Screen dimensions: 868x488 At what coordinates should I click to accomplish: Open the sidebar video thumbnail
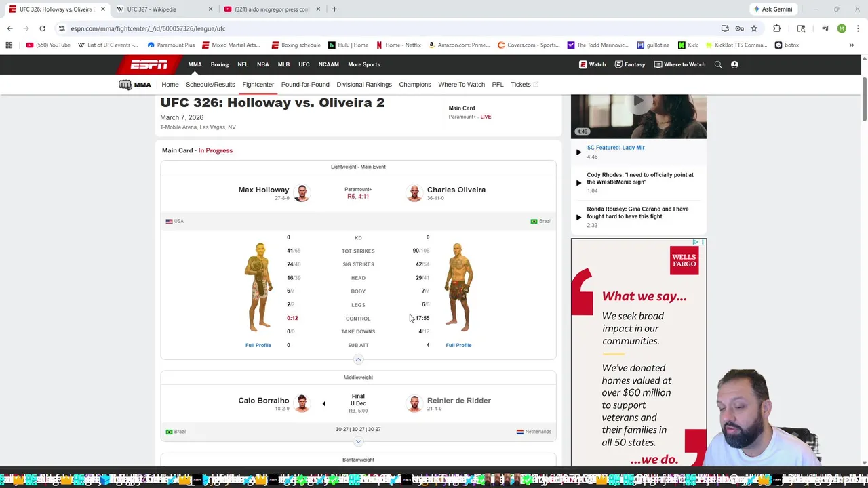639,117
